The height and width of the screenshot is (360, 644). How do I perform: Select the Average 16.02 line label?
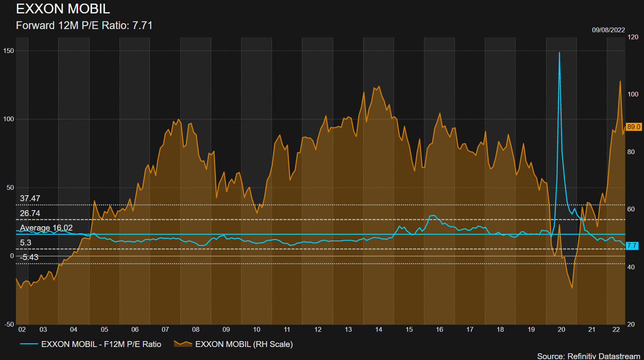coord(46,228)
